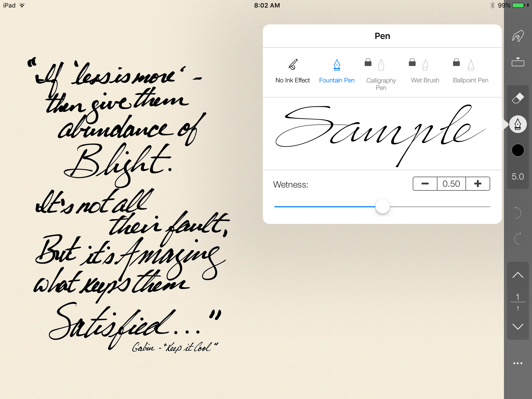Increase wetness with plus button
This screenshot has height=399, width=532.
pyautogui.click(x=478, y=184)
